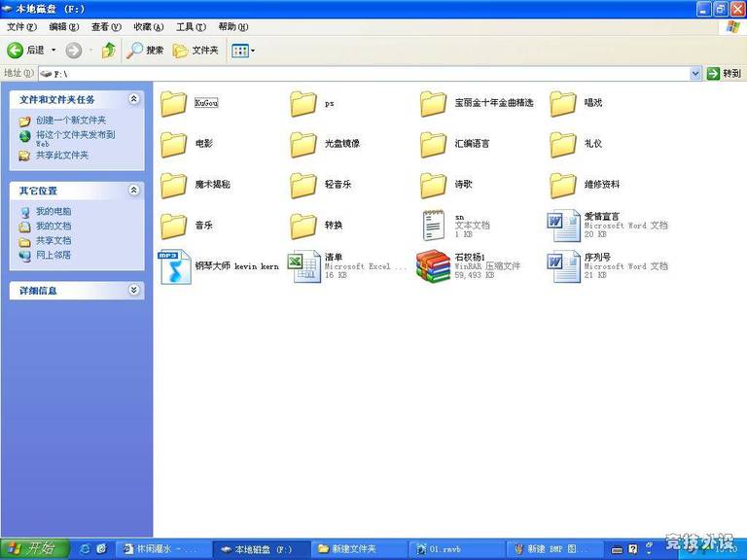Open 共享文档 from other places
This screenshot has height=560, width=747.
[53, 240]
